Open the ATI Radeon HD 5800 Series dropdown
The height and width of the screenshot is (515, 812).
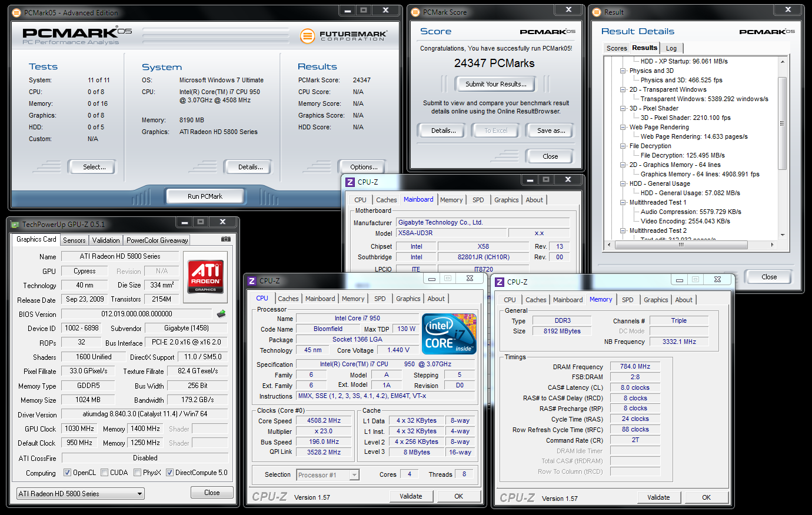tap(81, 493)
